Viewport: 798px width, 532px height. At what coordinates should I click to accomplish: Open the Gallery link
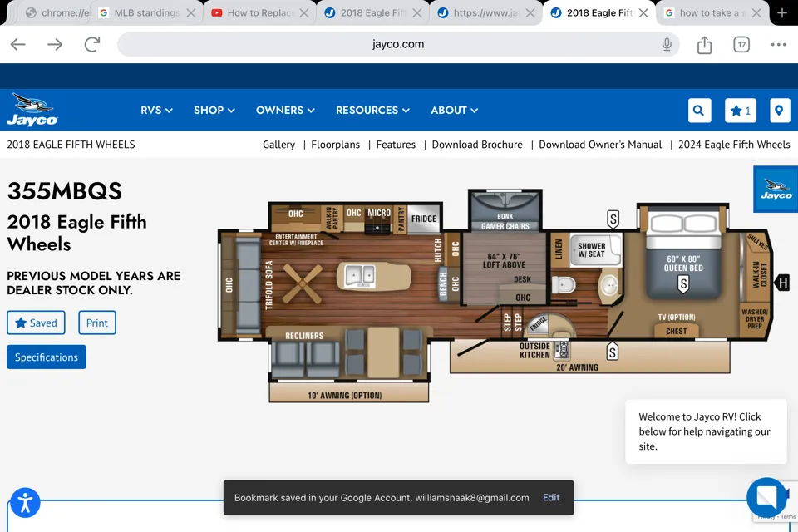pos(279,145)
